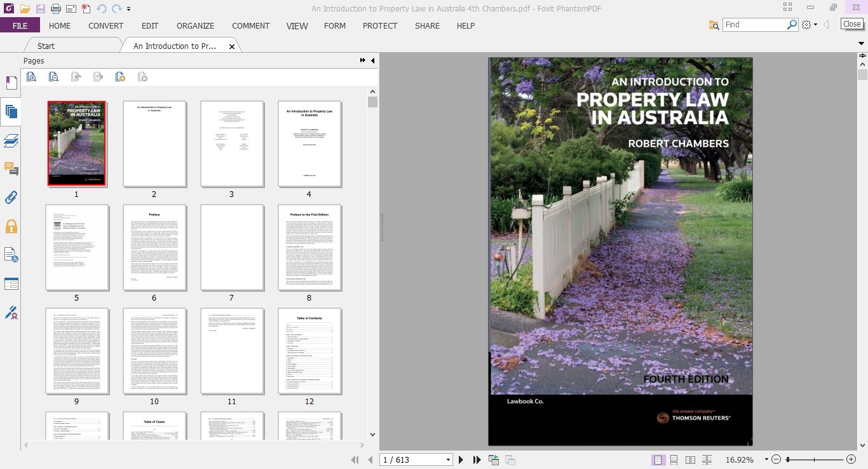Enable continuous page view mode
The height and width of the screenshot is (469, 868).
(x=674, y=459)
